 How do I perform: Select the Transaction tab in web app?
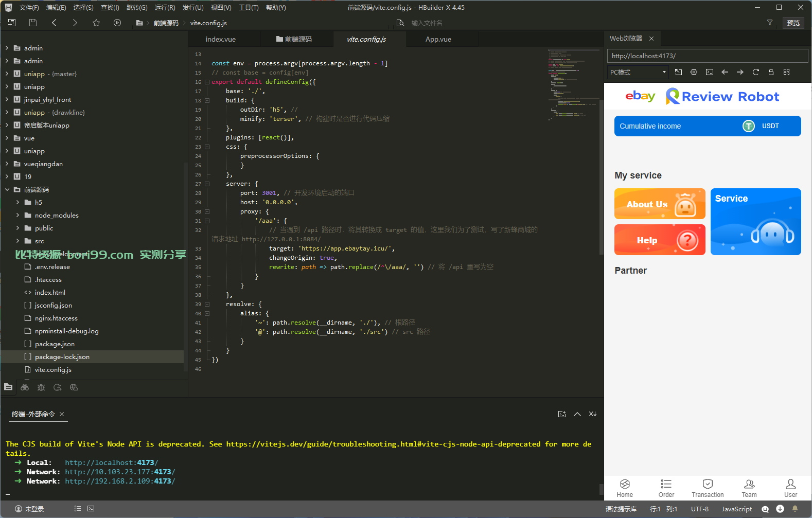pyautogui.click(x=708, y=488)
